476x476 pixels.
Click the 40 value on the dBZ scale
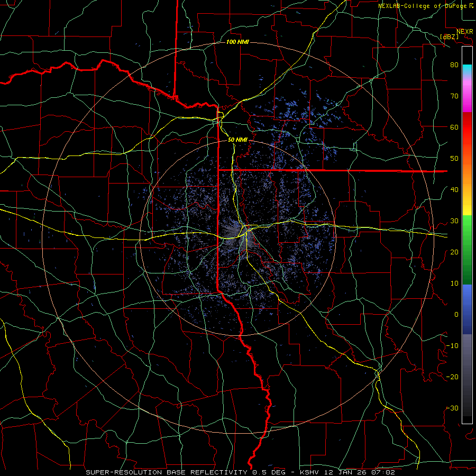[x=454, y=189]
